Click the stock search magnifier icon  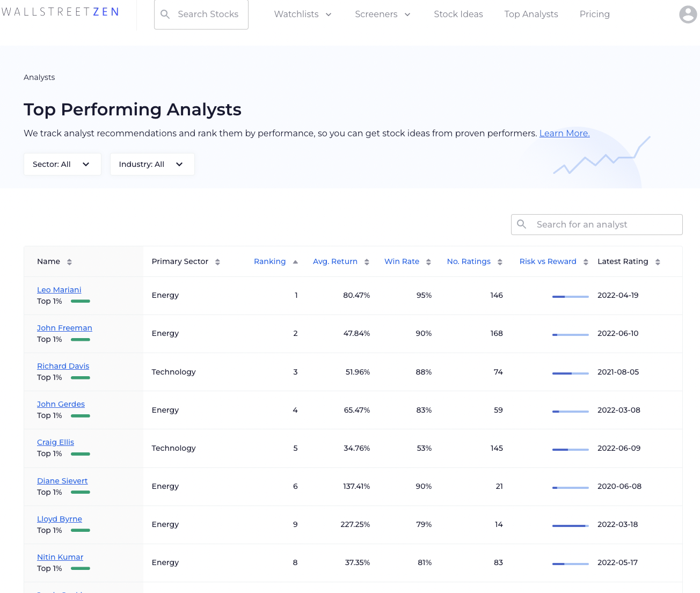(165, 14)
